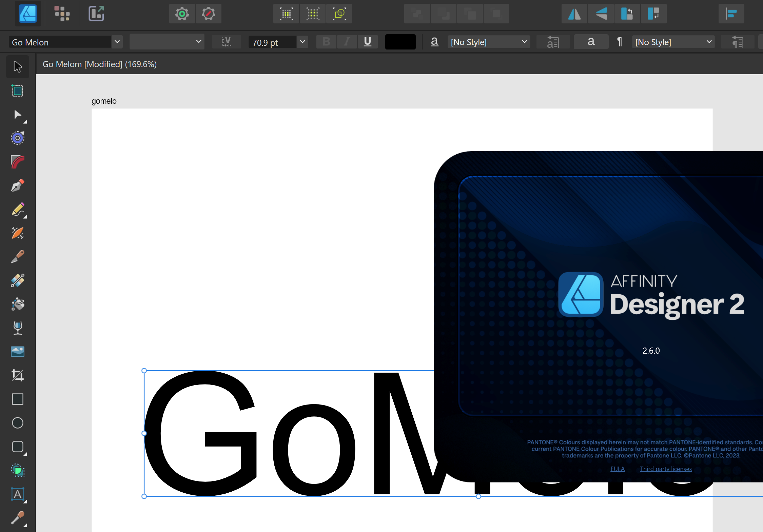763x532 pixels.
Task: Toggle force pixel alignment icon
Action: click(x=287, y=14)
